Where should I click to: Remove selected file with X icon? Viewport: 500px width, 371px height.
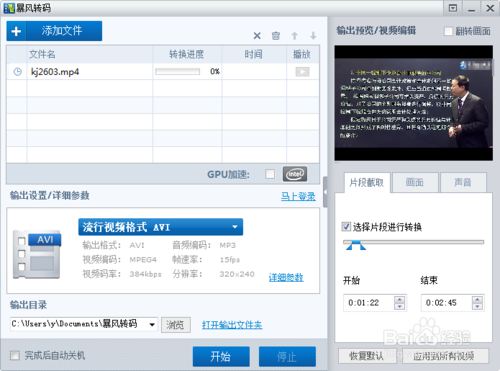[257, 36]
